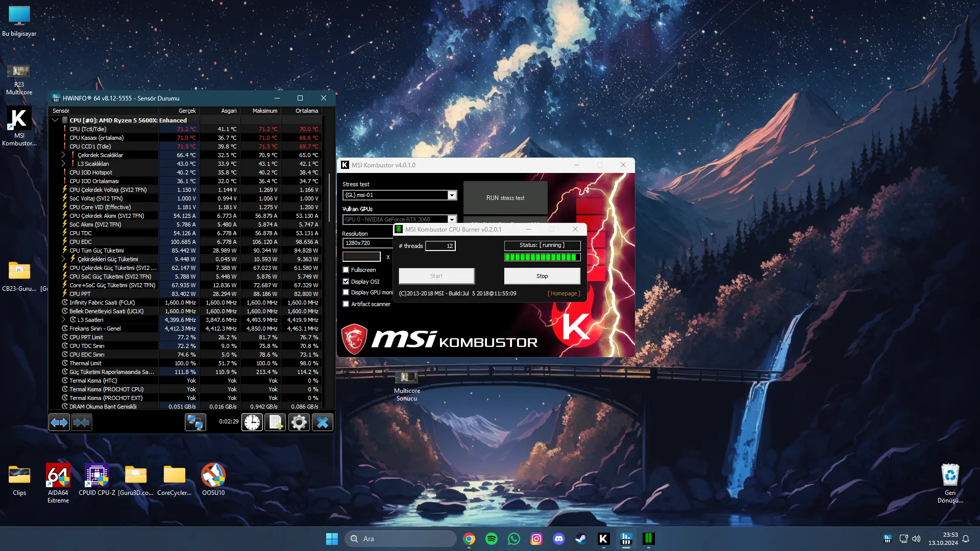Click Kombustor K icon in taskbar
980x551 pixels.
click(604, 539)
